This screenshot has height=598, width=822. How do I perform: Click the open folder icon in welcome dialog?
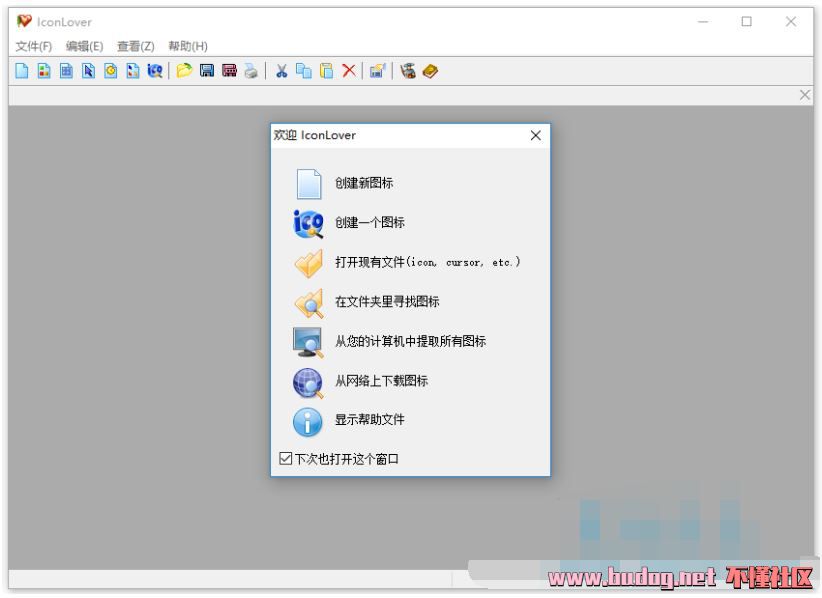point(308,263)
